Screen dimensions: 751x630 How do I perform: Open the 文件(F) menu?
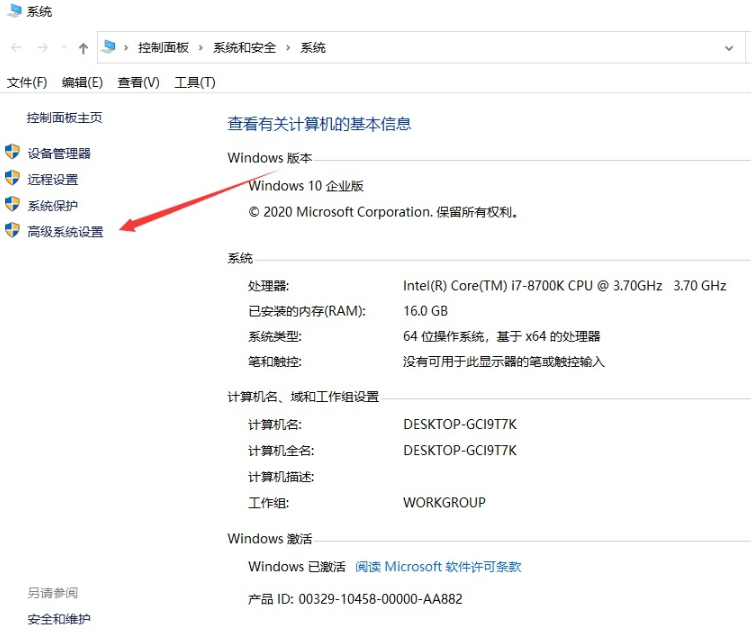point(27,82)
